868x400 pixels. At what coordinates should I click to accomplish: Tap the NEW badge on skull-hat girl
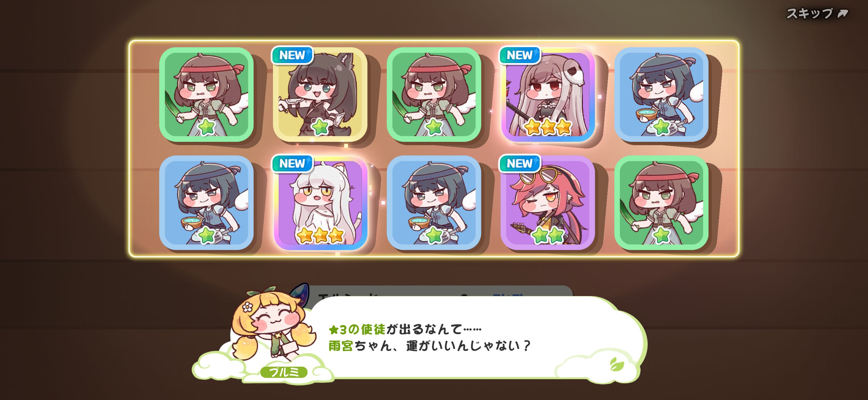coord(520,55)
